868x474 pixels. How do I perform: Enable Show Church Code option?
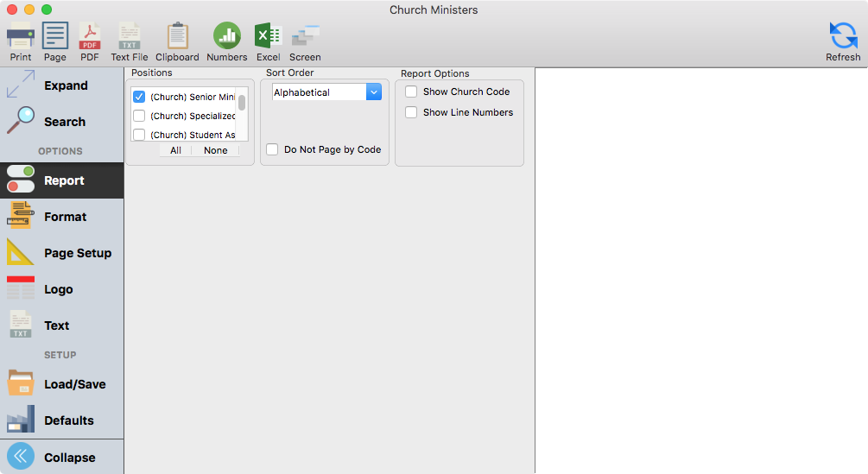click(412, 92)
